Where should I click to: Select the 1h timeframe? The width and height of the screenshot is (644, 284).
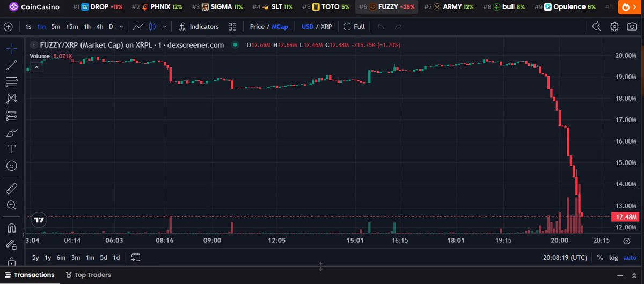pos(87,26)
